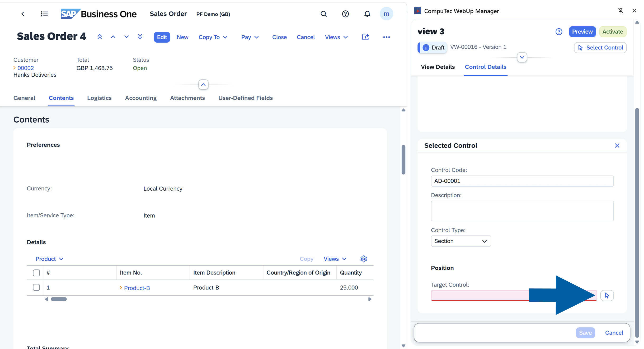
Task: Select the Control Details tab
Action: point(486,67)
